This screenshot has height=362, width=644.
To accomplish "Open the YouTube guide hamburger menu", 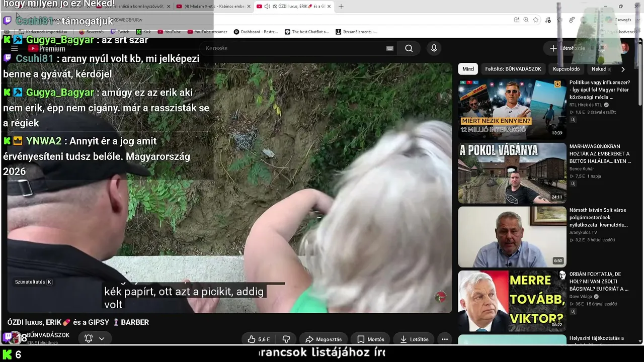I will pyautogui.click(x=14, y=48).
